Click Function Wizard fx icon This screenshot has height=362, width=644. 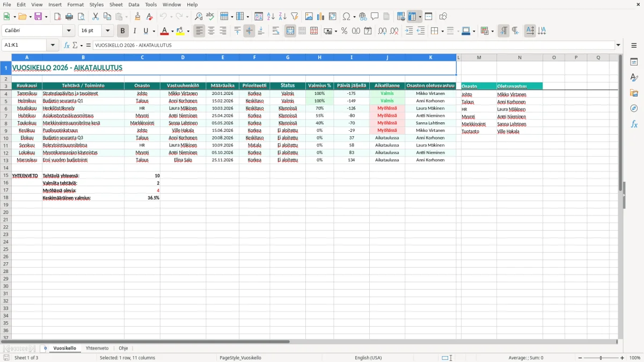tap(67, 45)
